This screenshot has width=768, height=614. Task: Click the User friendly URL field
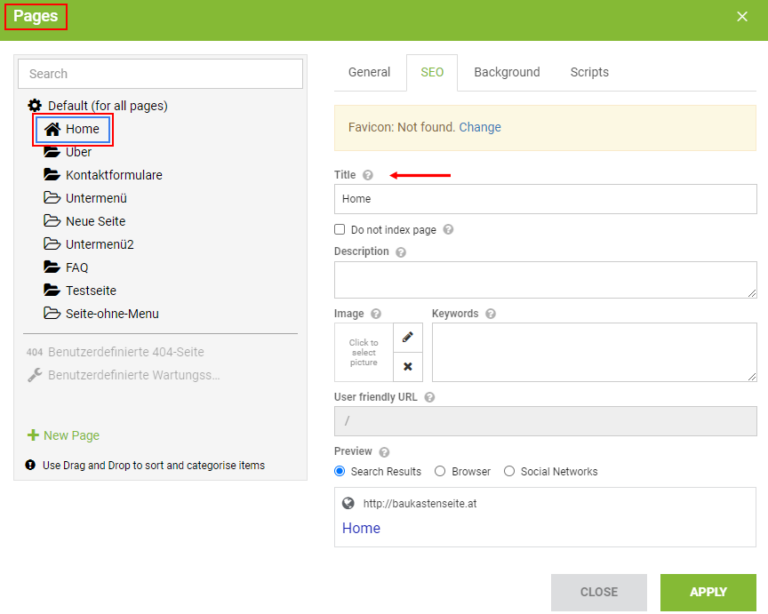[x=545, y=421]
